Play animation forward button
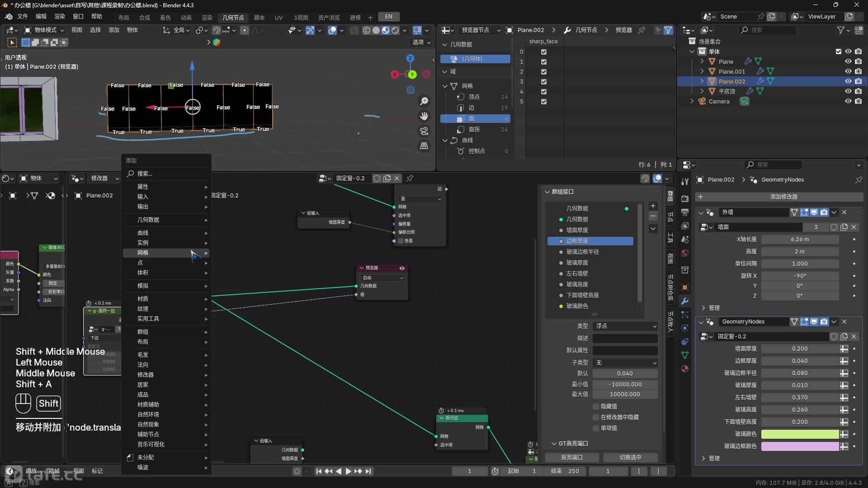Viewport: 868px width, 488px height. coord(348,471)
